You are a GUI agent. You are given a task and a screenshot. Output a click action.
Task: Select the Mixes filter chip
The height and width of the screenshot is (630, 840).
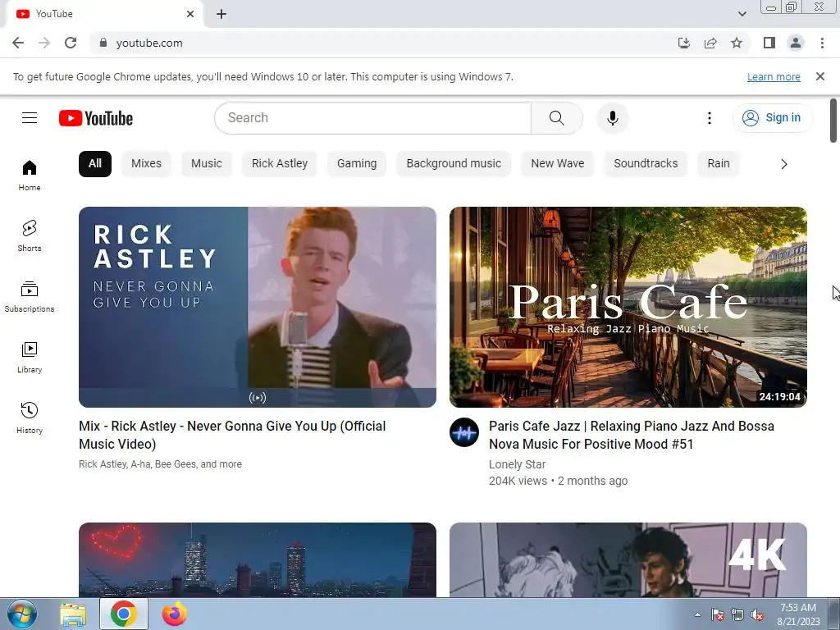coord(146,163)
